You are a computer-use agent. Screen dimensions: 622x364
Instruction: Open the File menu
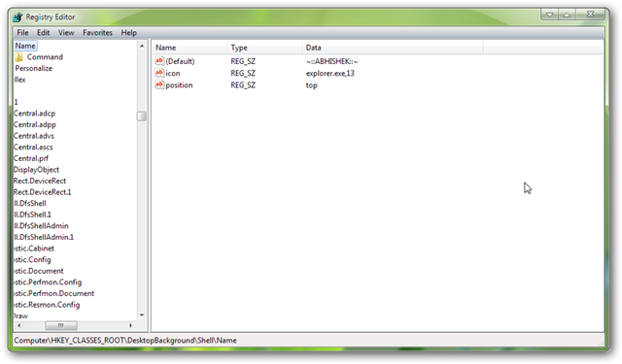pyautogui.click(x=22, y=32)
